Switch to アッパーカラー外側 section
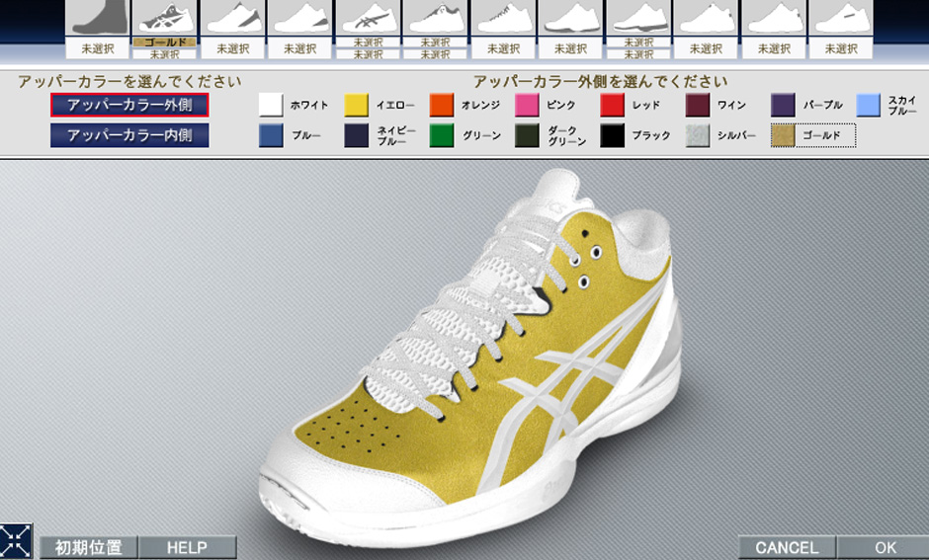The width and height of the screenshot is (929, 560). tap(129, 106)
